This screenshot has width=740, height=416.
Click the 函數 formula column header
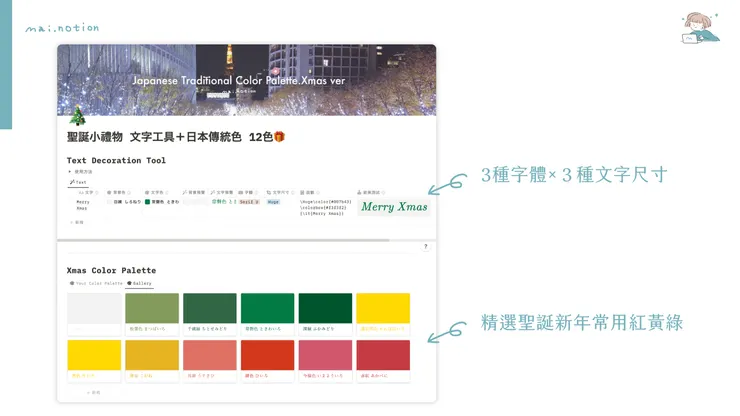tap(310, 193)
